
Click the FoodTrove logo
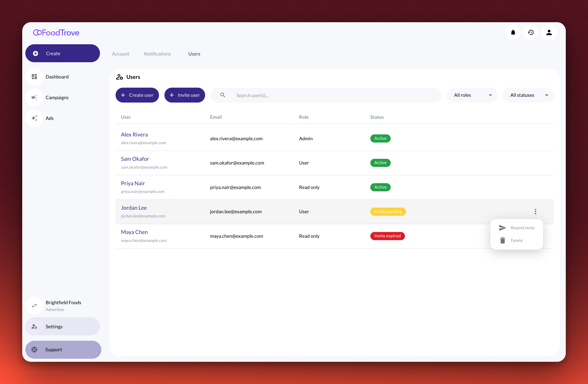point(56,33)
